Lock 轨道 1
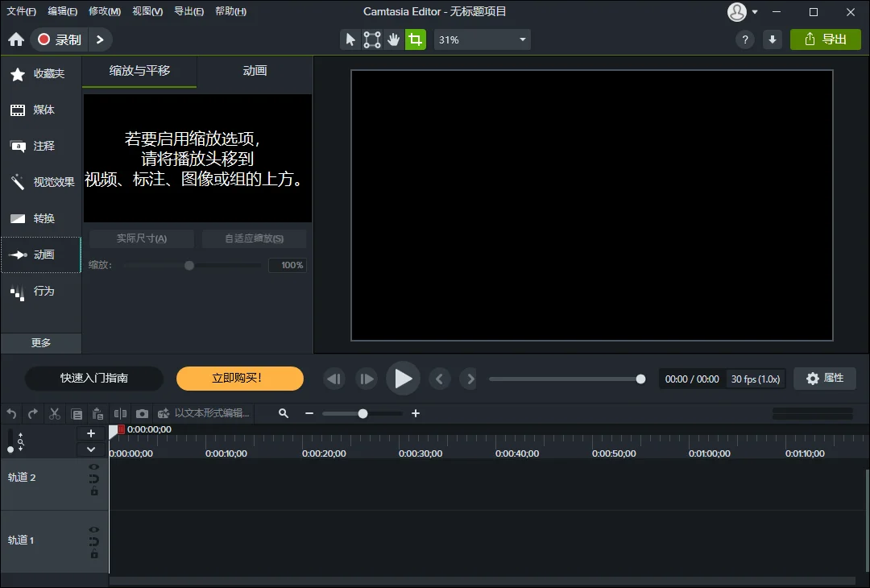Viewport: 870px width, 588px height. pyautogui.click(x=94, y=553)
